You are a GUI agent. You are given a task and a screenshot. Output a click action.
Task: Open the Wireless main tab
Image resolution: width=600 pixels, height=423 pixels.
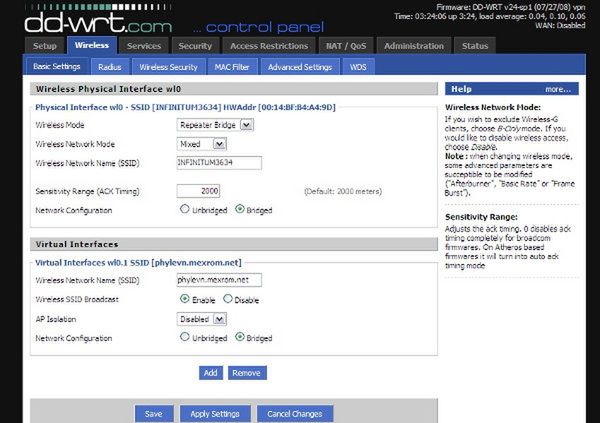point(92,45)
